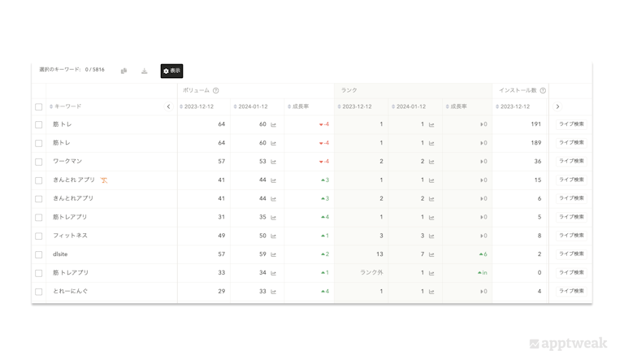This screenshot has width=624, height=364.
Task: Select the dlsite row checkbox
Action: [x=38, y=254]
